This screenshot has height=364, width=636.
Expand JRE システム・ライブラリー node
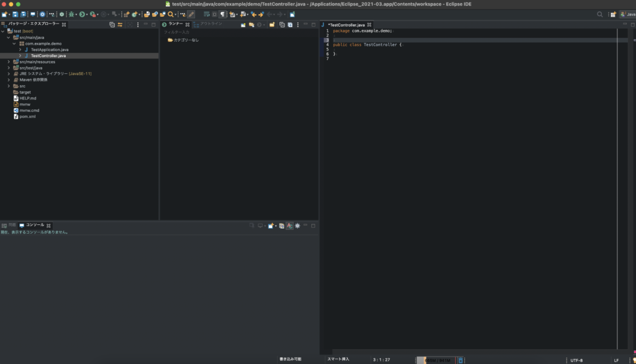[9, 74]
